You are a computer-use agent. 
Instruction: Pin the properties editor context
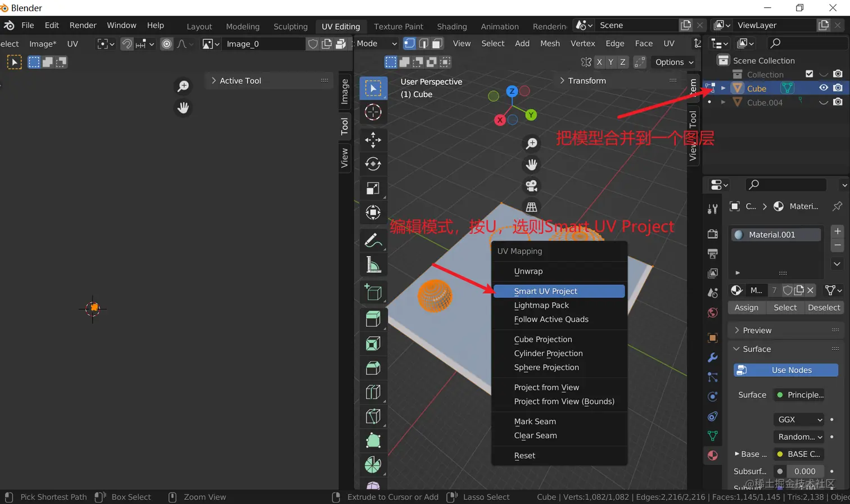[837, 206]
